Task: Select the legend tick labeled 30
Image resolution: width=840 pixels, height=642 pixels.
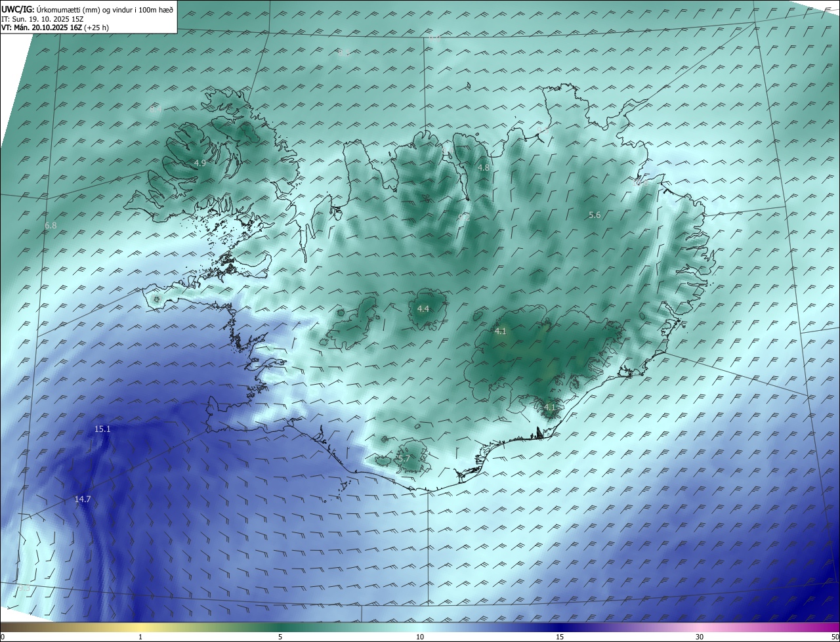Action: coord(700,637)
